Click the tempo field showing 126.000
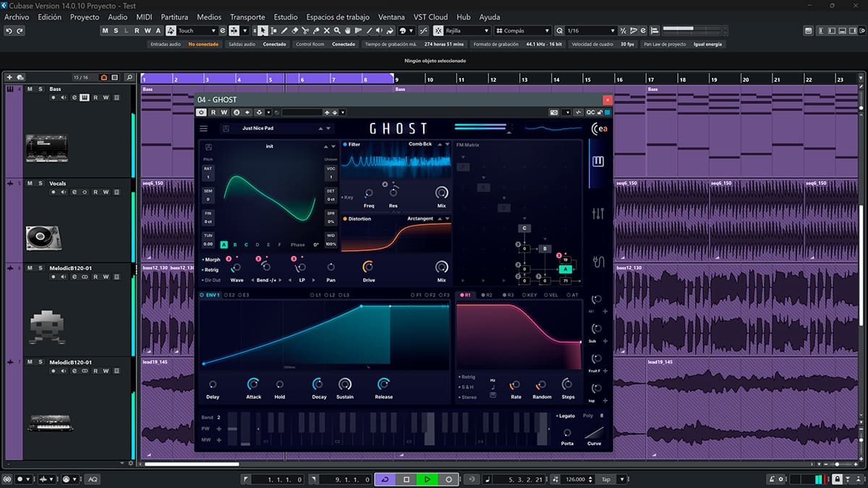Screen dimensions: 868x488 (575, 479)
